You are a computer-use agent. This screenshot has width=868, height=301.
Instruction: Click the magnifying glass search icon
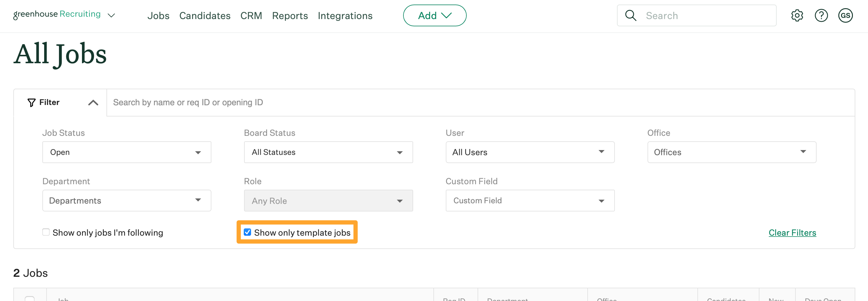click(631, 15)
